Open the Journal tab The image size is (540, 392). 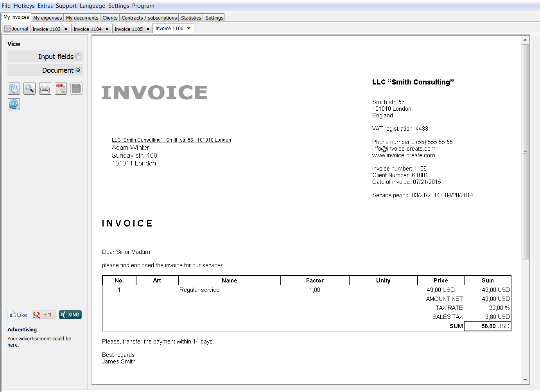pyautogui.click(x=16, y=29)
